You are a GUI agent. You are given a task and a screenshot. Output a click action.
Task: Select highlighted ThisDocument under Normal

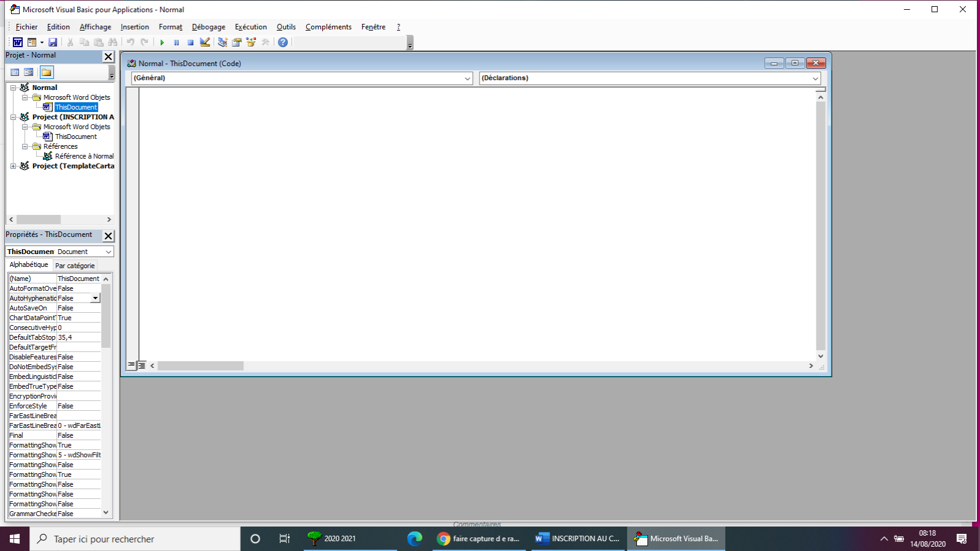pyautogui.click(x=76, y=107)
